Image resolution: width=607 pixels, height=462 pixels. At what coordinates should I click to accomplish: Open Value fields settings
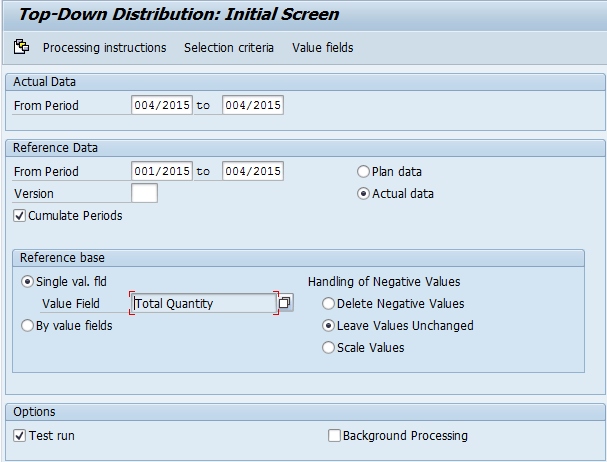(322, 48)
